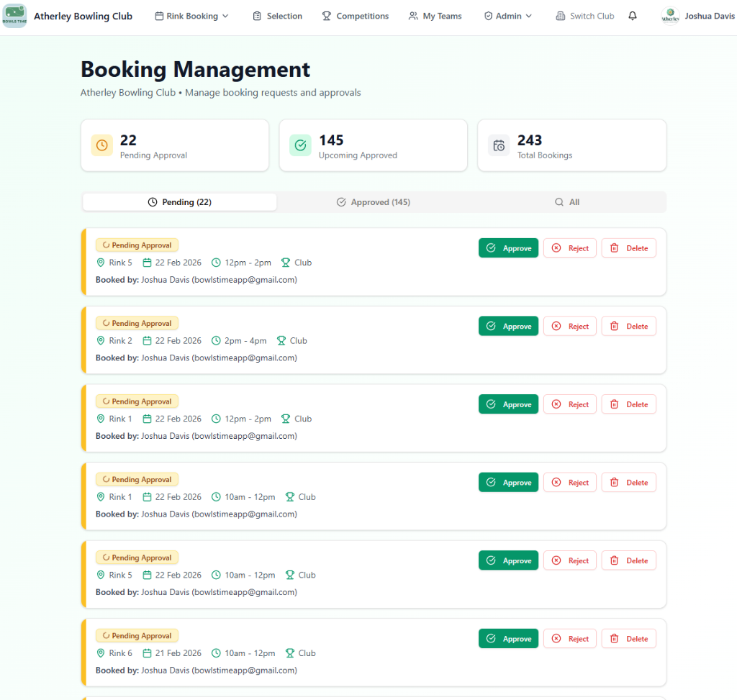Approve Rink 5 12pm - 2pm booking
The image size is (737, 700).
click(509, 248)
